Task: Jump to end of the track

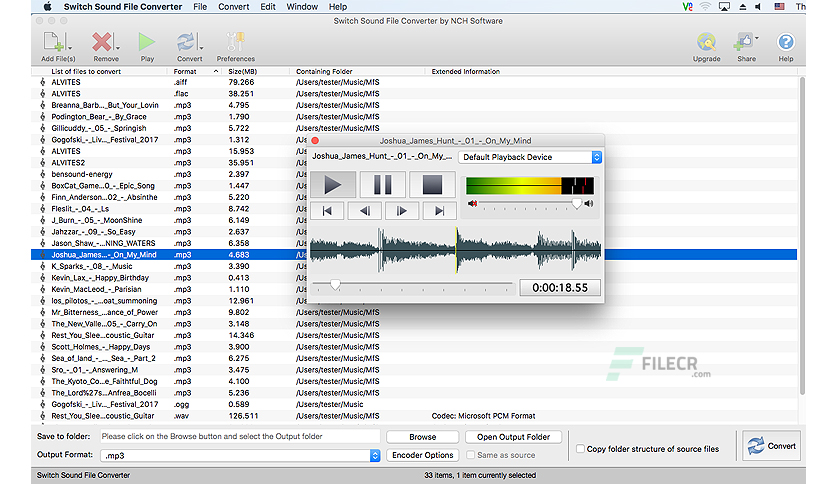Action: (x=439, y=211)
